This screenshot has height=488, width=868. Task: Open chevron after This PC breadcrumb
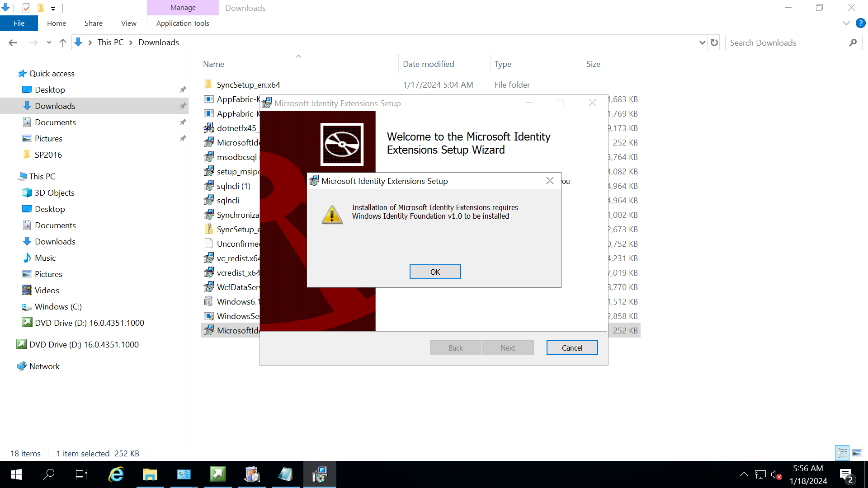click(x=131, y=42)
